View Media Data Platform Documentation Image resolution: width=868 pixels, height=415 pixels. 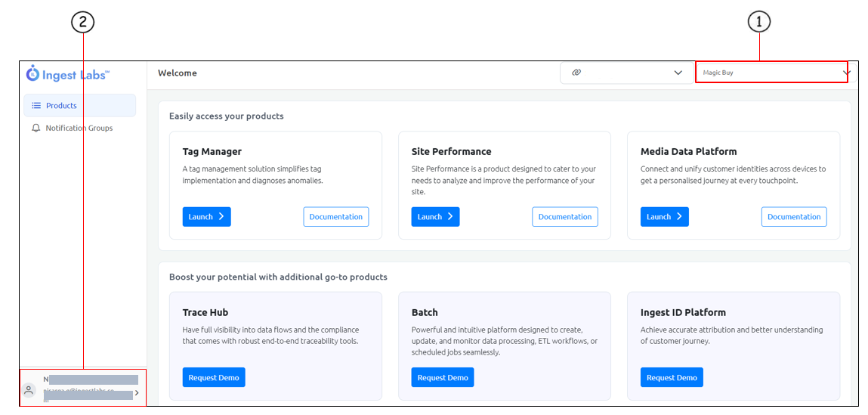pos(793,217)
